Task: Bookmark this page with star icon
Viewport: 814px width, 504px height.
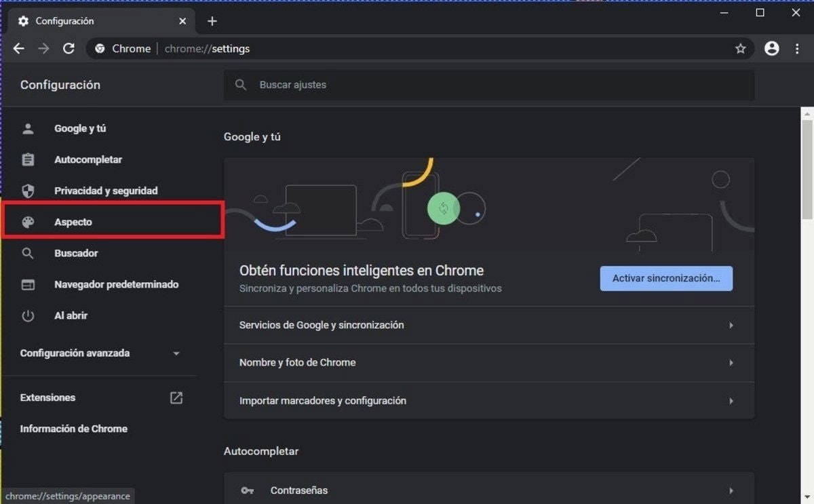Action: pyautogui.click(x=740, y=49)
